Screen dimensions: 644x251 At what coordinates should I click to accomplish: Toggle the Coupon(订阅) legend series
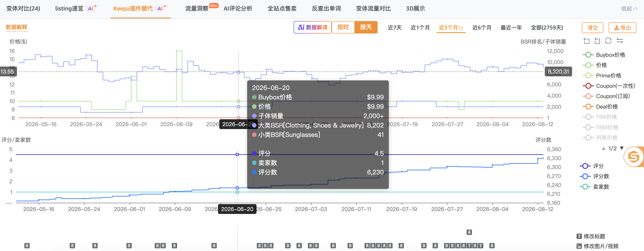[x=606, y=96]
